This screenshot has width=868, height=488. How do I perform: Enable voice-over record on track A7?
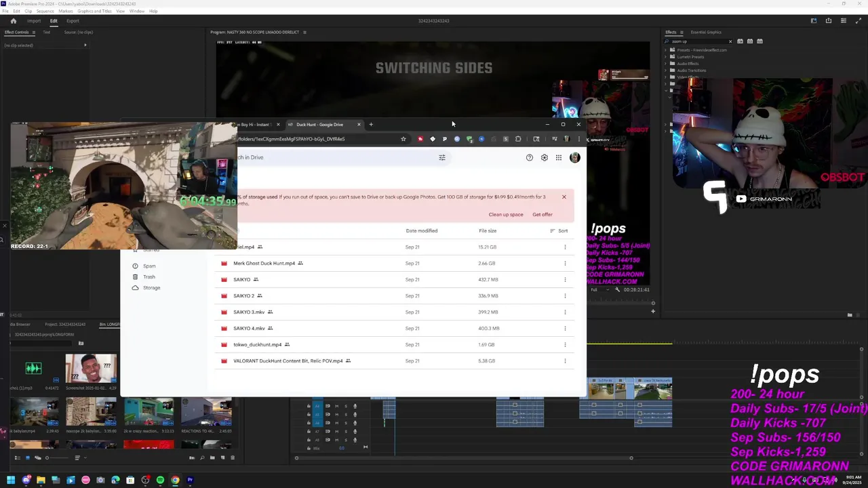(x=355, y=431)
